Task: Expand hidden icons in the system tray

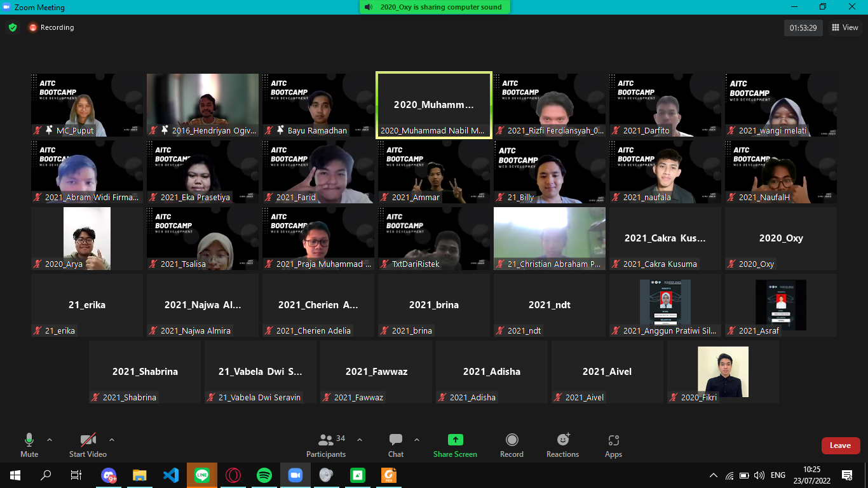Action: 713,475
